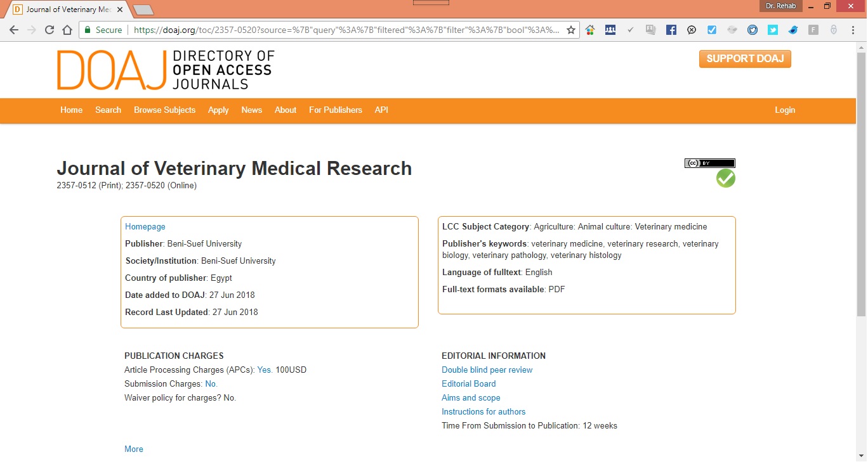
Task: Open the journal Homepage link
Action: click(145, 226)
